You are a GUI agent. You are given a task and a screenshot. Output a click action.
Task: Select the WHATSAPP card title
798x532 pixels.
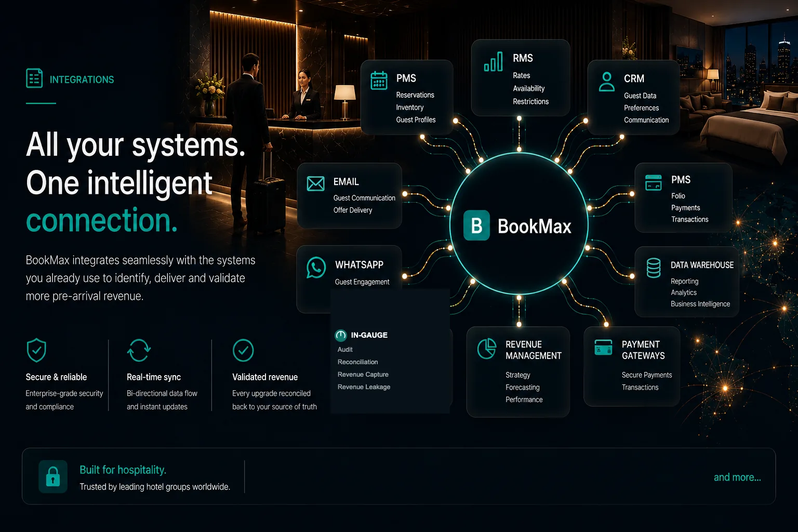pos(359,265)
